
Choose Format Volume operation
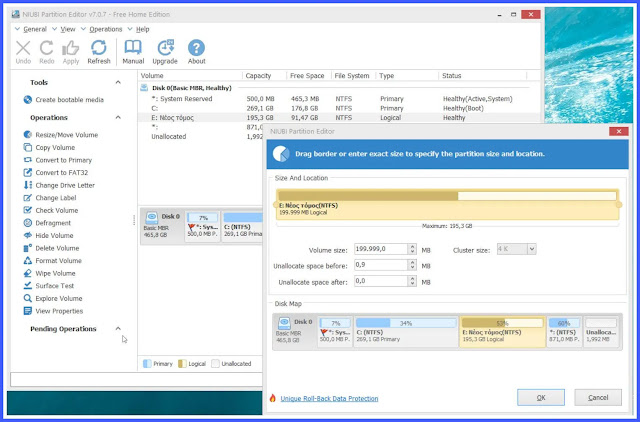[53, 260]
